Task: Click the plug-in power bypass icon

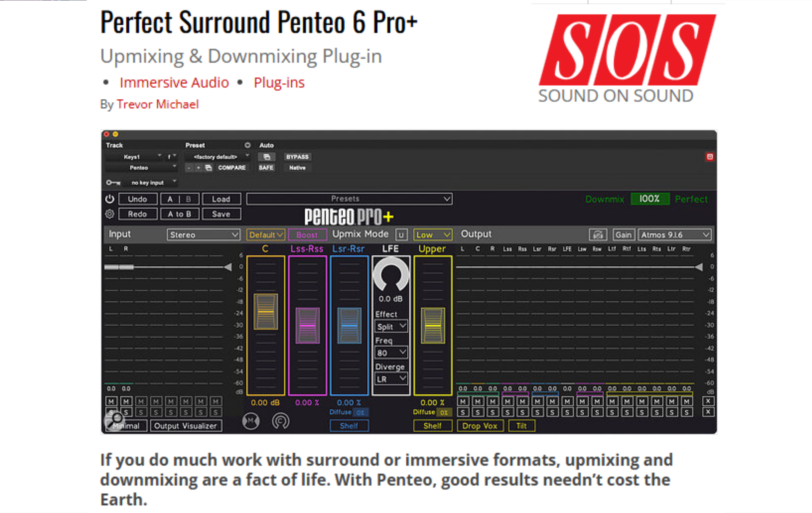Action: pos(109,199)
